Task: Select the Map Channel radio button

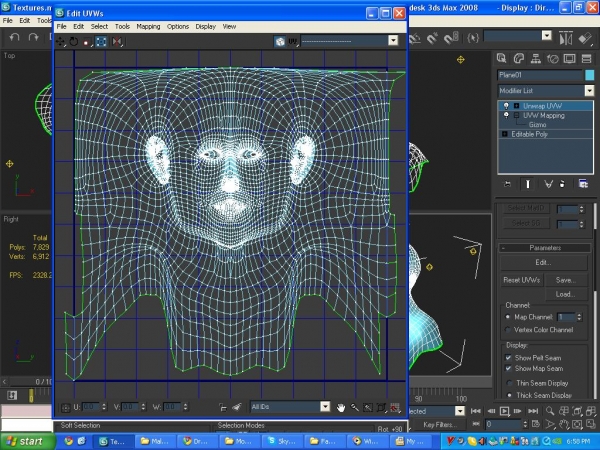Action: point(508,317)
